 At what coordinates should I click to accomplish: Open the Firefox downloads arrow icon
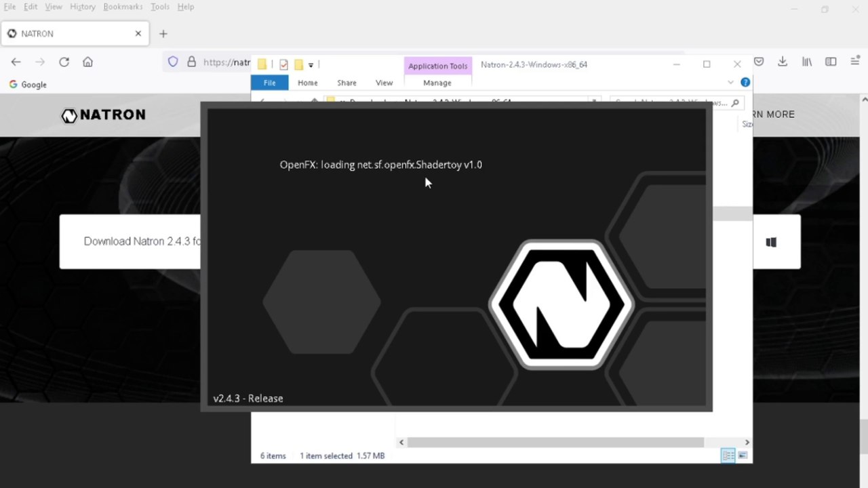(783, 62)
